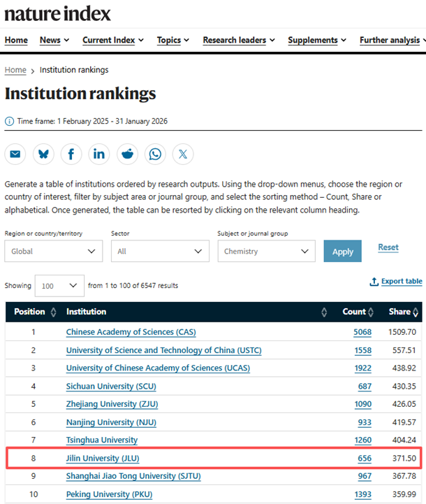The width and height of the screenshot is (426, 504).
Task: Open Sichuan University (SCU) link
Action: [x=111, y=386]
